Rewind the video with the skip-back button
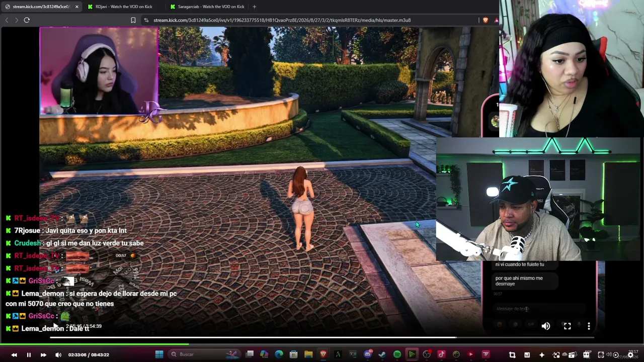 pos(14,355)
